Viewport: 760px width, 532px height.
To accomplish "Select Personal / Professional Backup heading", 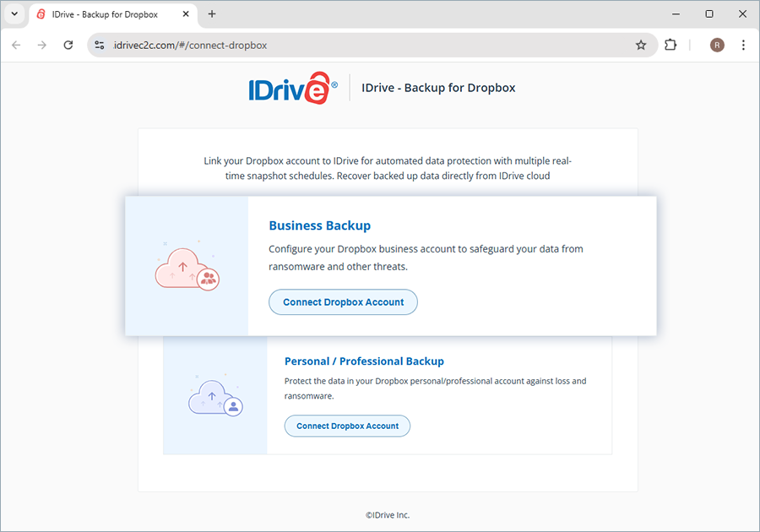I will pyautogui.click(x=364, y=361).
